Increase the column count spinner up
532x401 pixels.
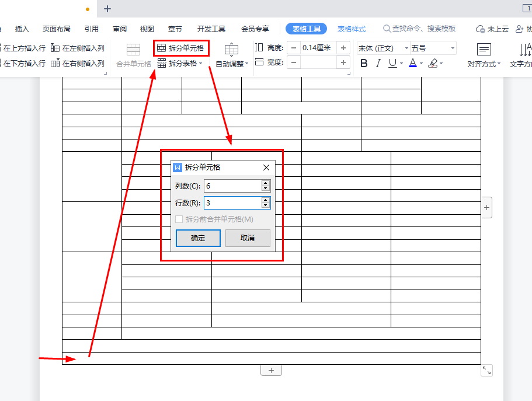pyautogui.click(x=266, y=183)
